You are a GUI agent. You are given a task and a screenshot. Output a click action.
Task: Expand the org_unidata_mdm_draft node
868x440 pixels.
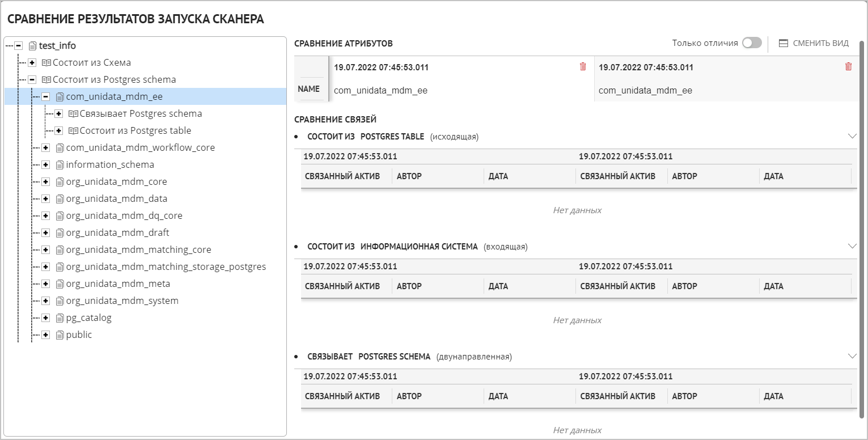(46, 232)
